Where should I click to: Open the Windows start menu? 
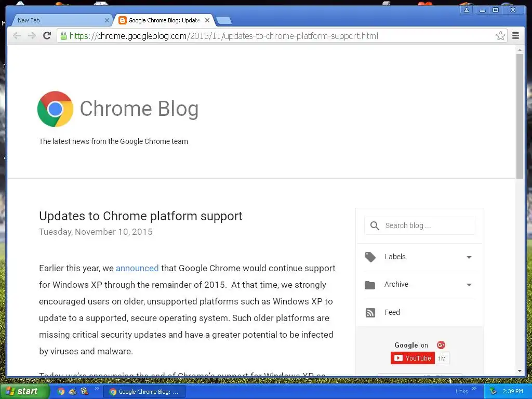(24, 392)
